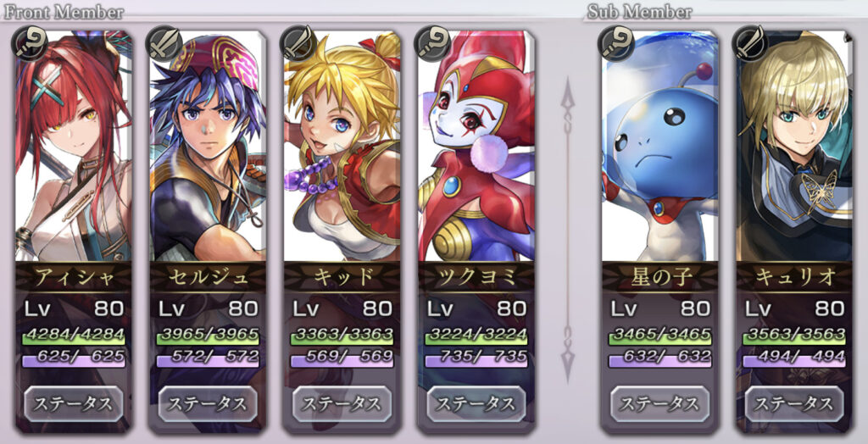The width and height of the screenshot is (868, 444).
Task: Click the staff weapon icon above 星の子
Action: [x=616, y=42]
